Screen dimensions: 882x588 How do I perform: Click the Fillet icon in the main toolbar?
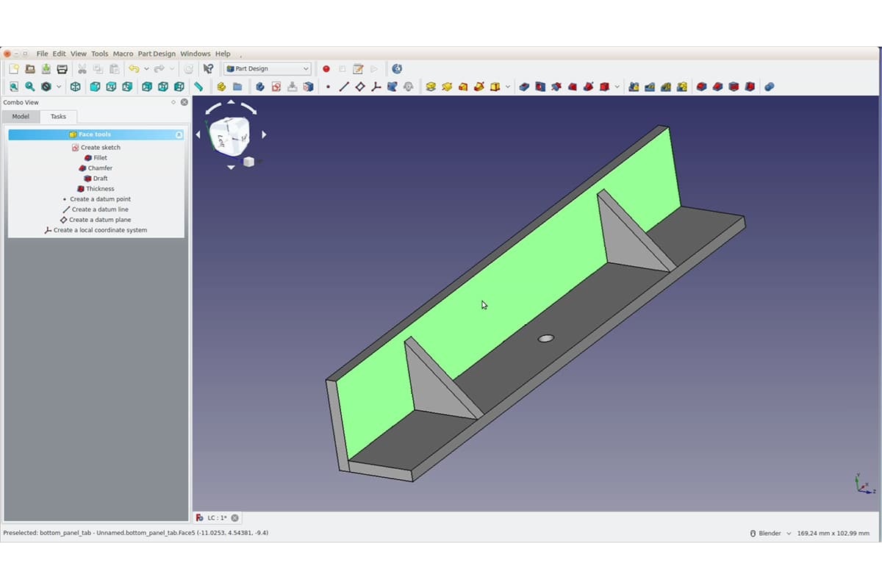pos(701,87)
